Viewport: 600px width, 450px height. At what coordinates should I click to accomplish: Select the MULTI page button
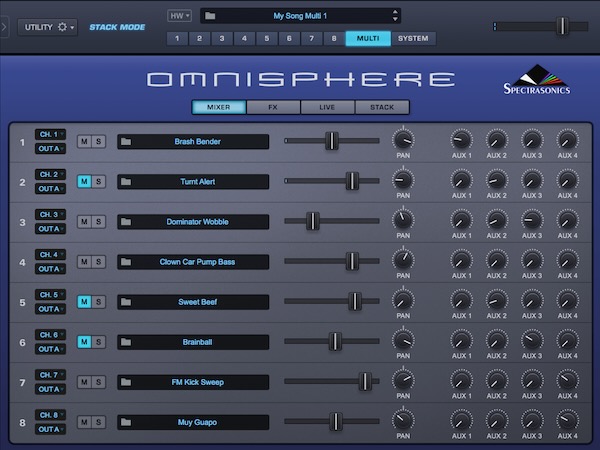[368, 39]
